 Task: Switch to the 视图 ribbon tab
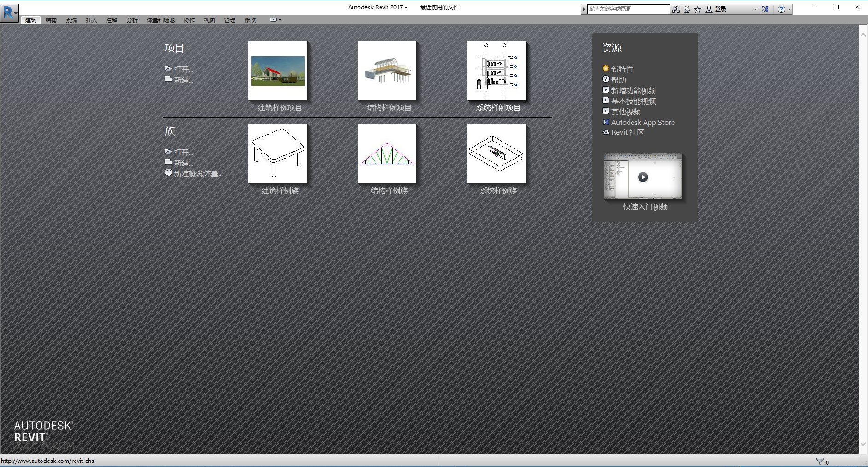[x=210, y=20]
